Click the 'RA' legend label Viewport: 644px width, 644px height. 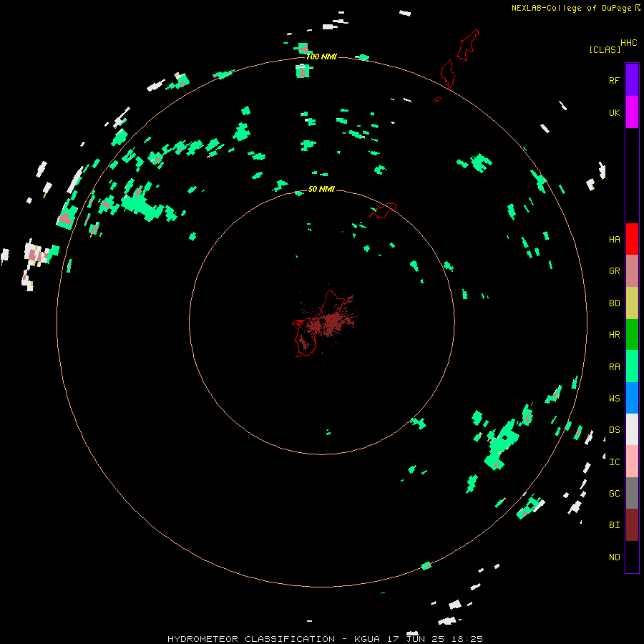(x=614, y=367)
